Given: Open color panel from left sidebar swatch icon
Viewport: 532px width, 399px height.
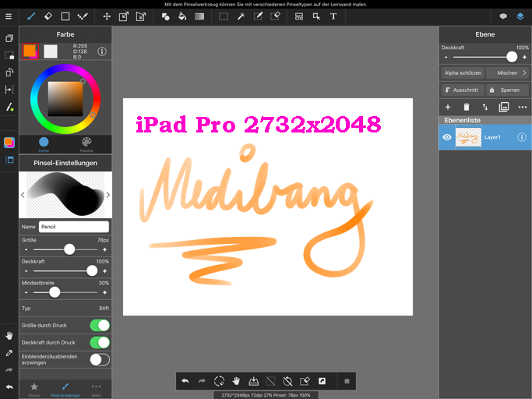Looking at the screenshot, I should point(9,143).
